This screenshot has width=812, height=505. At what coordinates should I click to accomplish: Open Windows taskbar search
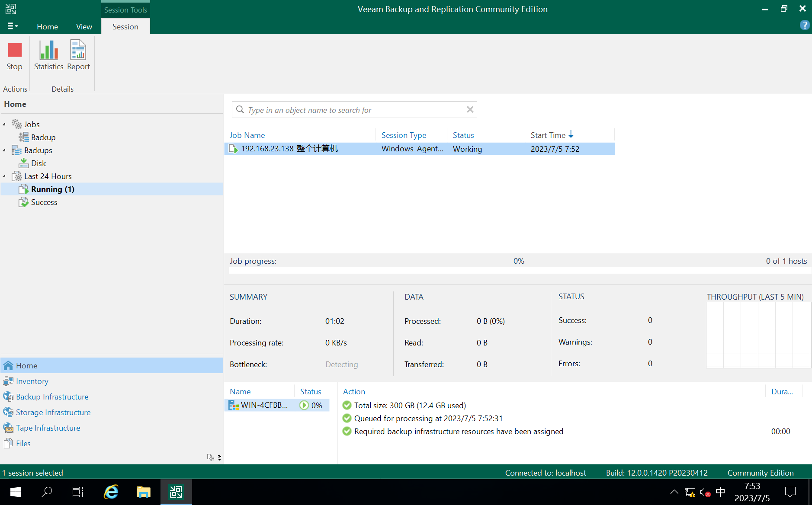click(x=47, y=492)
